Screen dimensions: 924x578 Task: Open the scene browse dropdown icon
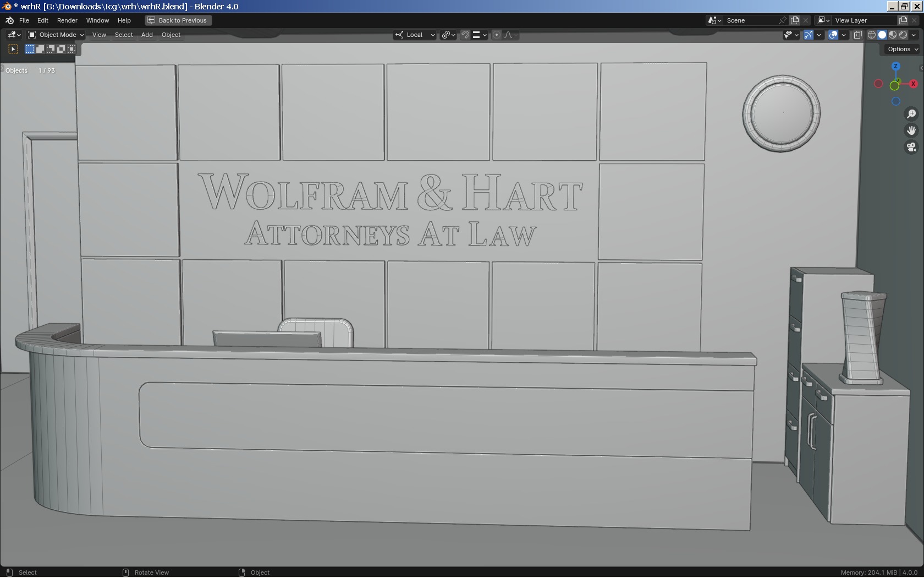coord(714,20)
